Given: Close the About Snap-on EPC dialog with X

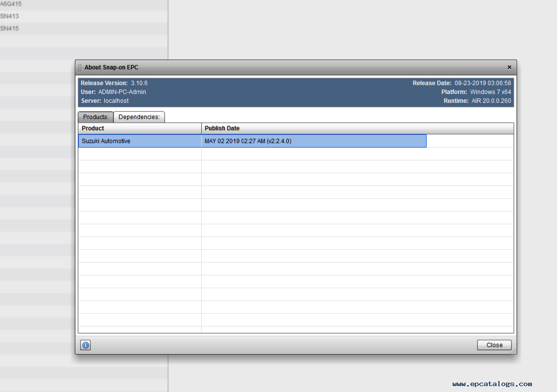Looking at the screenshot, I should (x=509, y=67).
